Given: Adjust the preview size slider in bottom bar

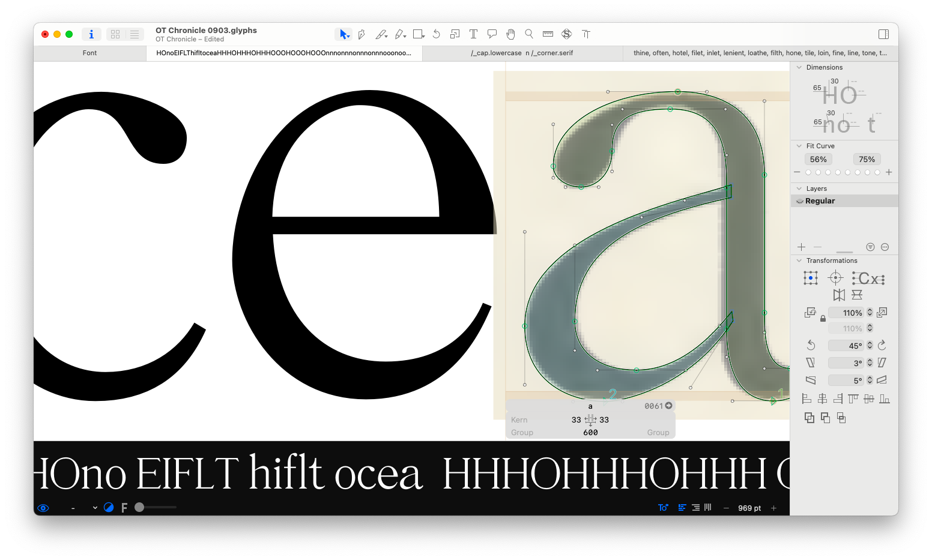Looking at the screenshot, I should pyautogui.click(x=140, y=507).
